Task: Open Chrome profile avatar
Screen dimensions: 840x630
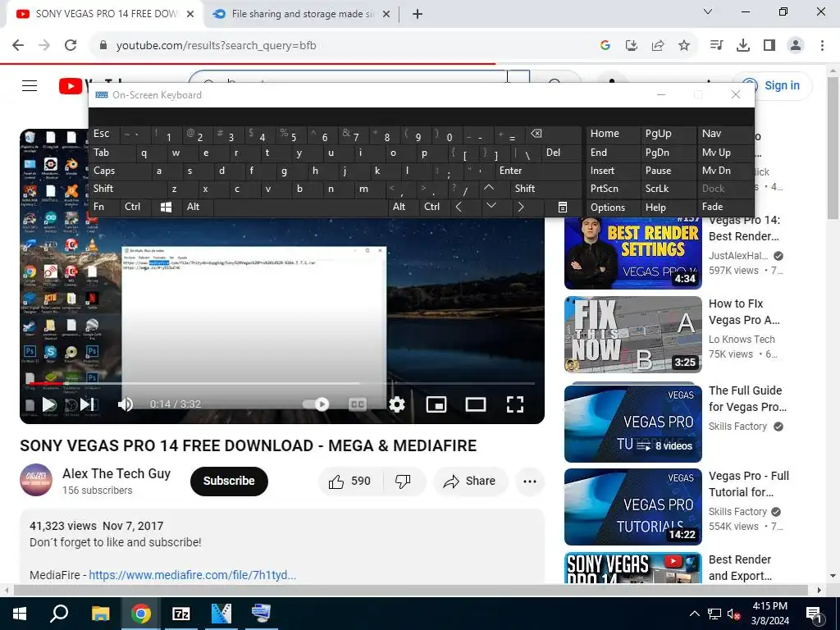Action: tap(796, 45)
